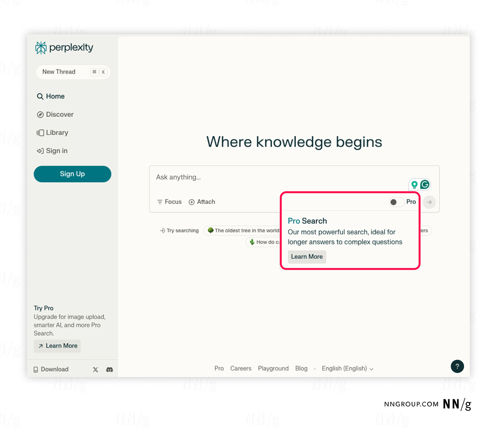Open the Grammarly G icon

pos(425,184)
